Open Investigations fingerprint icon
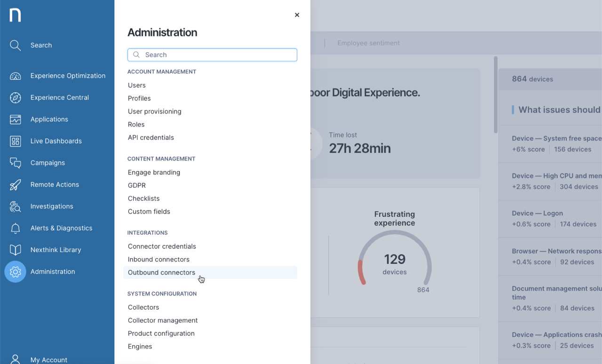This screenshot has width=602, height=364. pyautogui.click(x=15, y=206)
